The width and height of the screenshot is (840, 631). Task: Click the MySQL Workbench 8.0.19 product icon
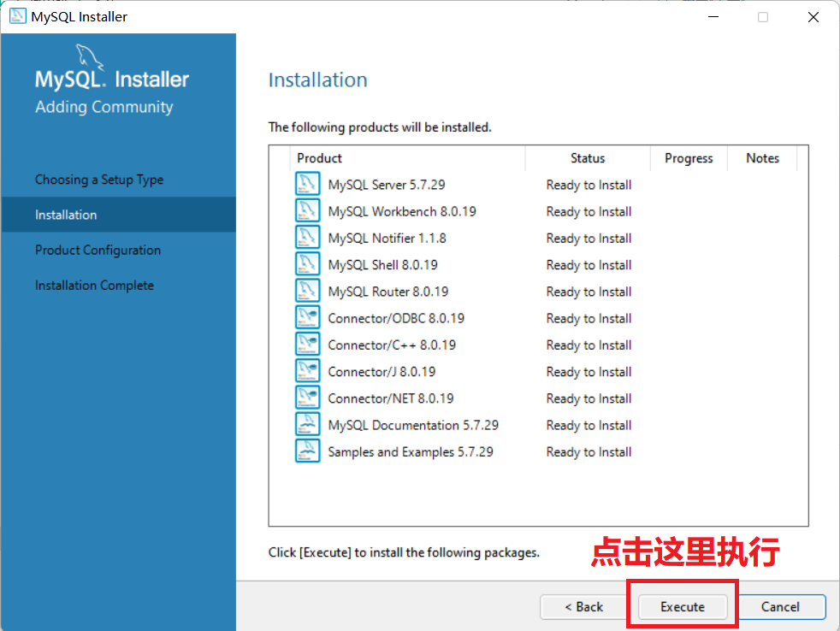pyautogui.click(x=307, y=210)
